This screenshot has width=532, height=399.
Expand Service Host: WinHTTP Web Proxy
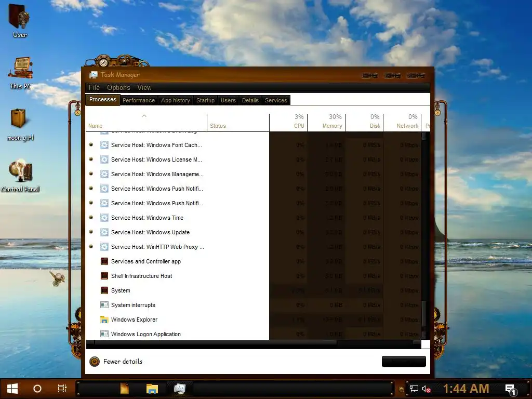point(91,247)
